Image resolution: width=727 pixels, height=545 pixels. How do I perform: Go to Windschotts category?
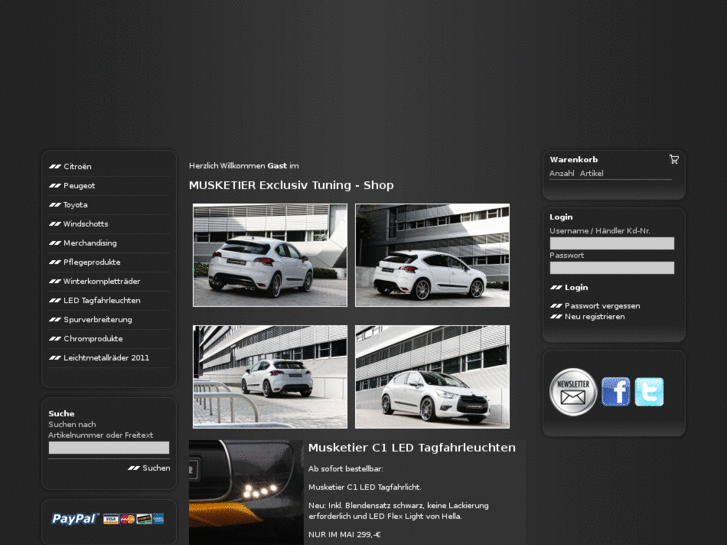(x=85, y=224)
